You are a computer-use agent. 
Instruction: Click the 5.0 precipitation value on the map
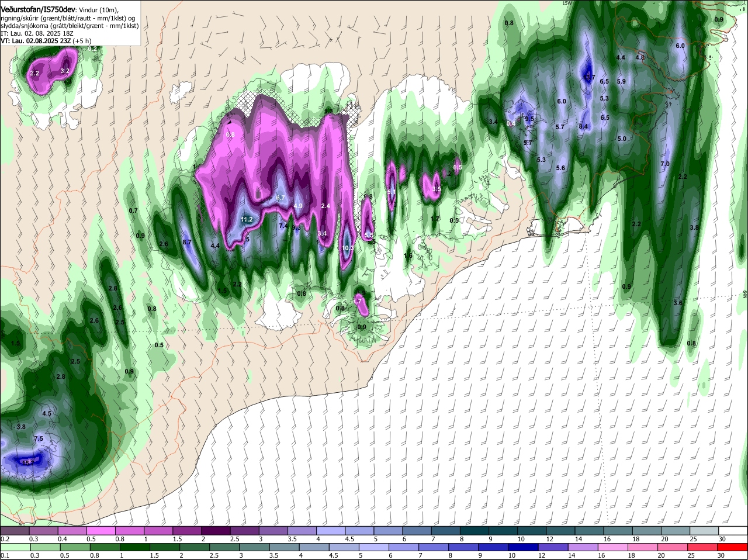tap(622, 139)
